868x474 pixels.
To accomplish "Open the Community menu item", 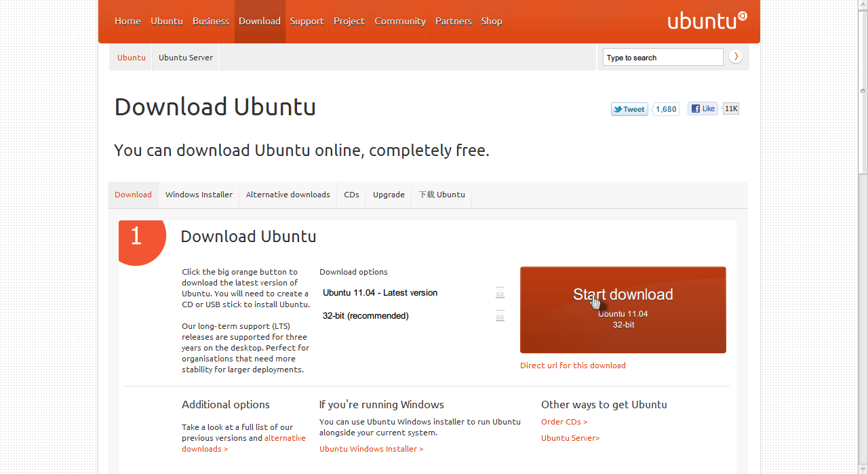I will point(400,21).
